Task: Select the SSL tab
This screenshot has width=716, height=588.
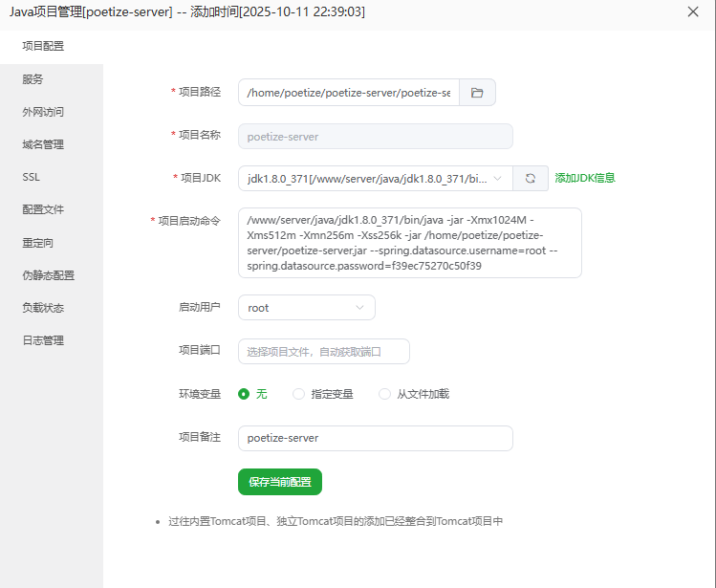Action: tap(52, 177)
